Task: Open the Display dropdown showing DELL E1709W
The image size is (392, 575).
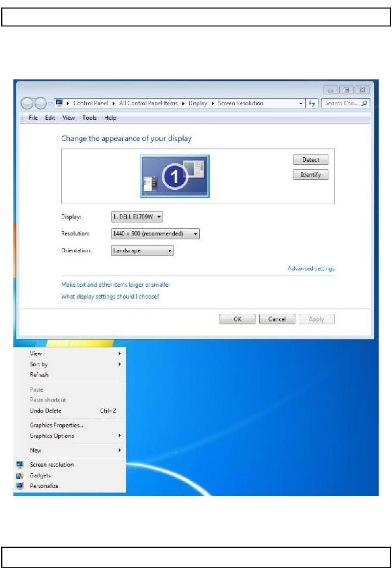Action: 137,217
